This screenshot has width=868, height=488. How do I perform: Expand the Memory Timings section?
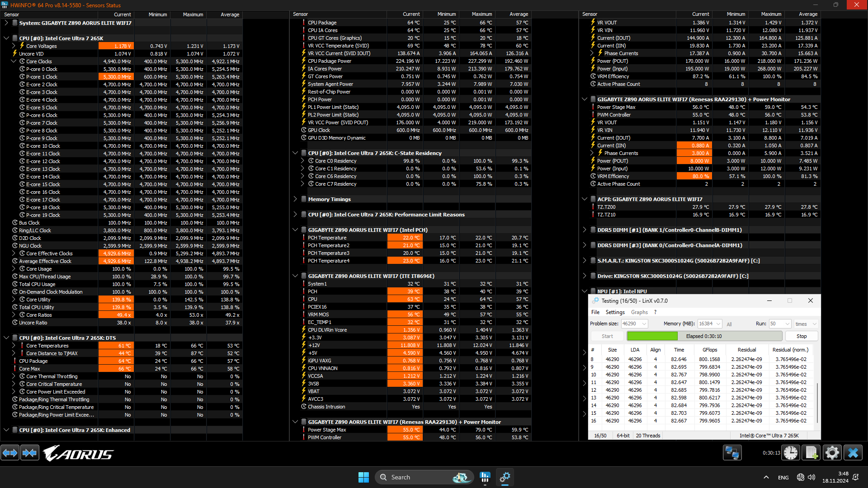tap(295, 199)
